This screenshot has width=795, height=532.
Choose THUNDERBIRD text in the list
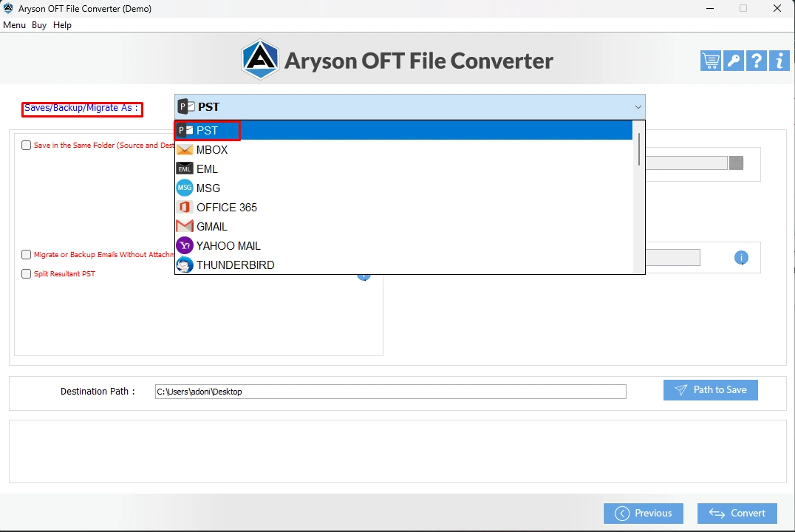tap(235, 265)
